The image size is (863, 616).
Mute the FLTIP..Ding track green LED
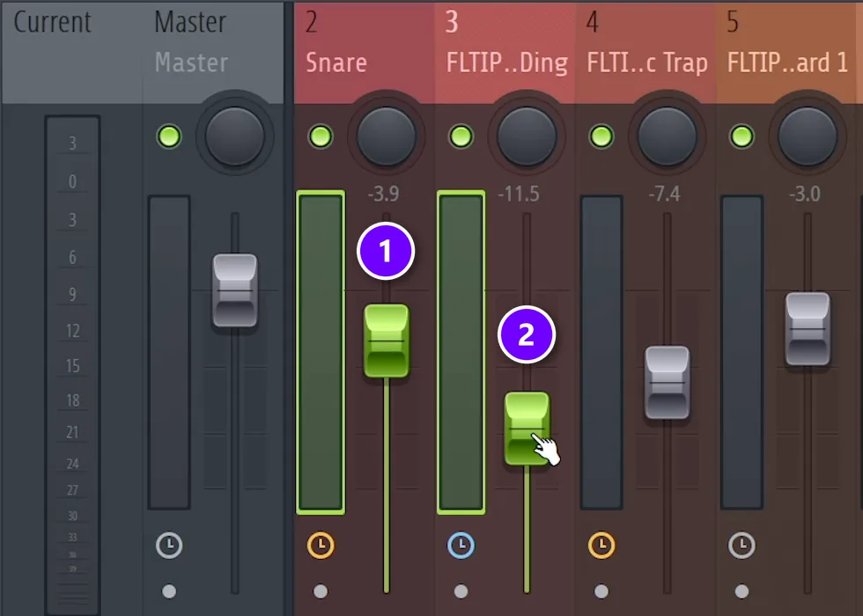click(x=461, y=136)
